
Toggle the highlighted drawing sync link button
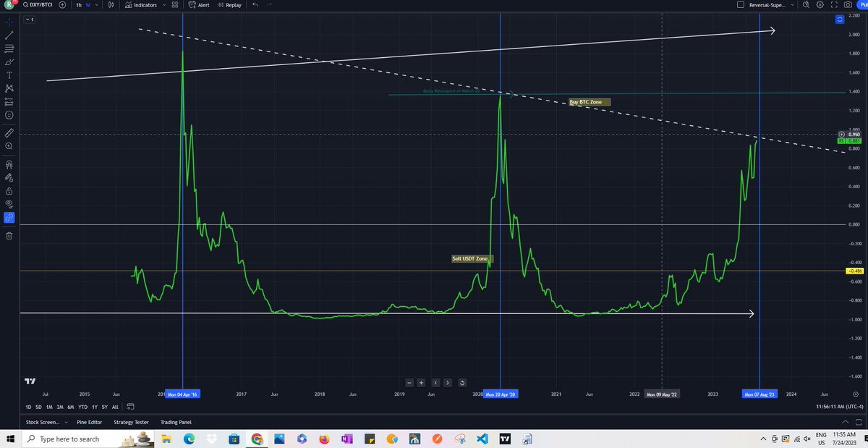pyautogui.click(x=9, y=218)
